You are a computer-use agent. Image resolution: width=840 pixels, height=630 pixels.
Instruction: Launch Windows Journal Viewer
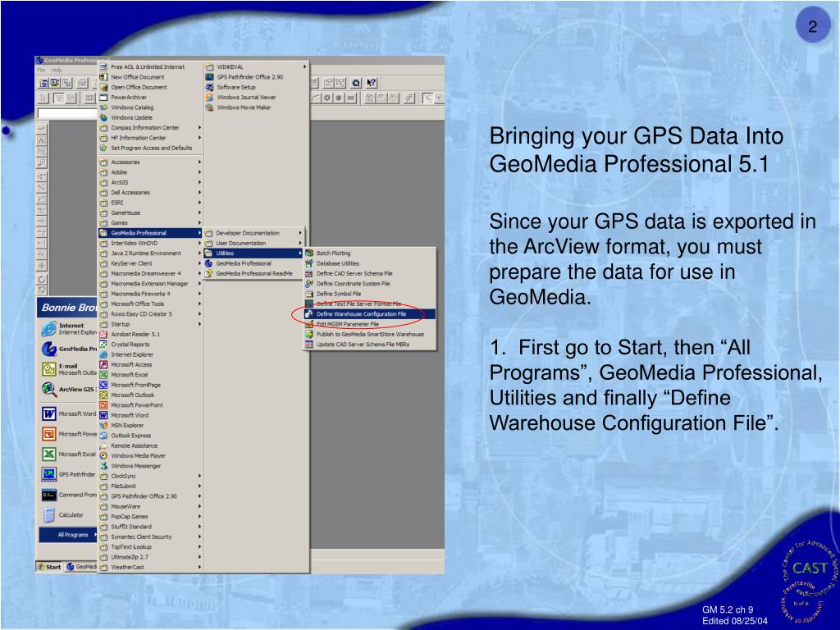point(257,97)
